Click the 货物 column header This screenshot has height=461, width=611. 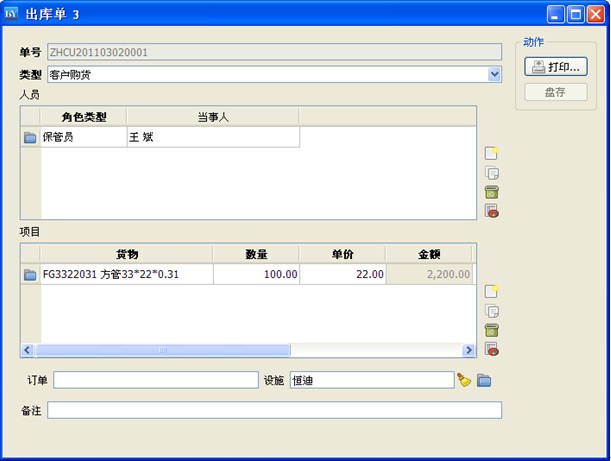[x=127, y=254]
